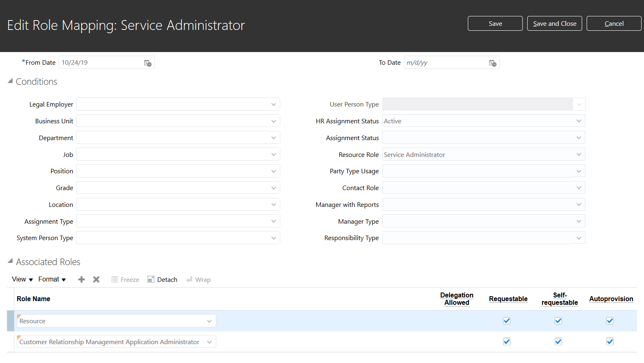Screen dimensions: 644x363
Task: Open the View menu
Action: 22,279
